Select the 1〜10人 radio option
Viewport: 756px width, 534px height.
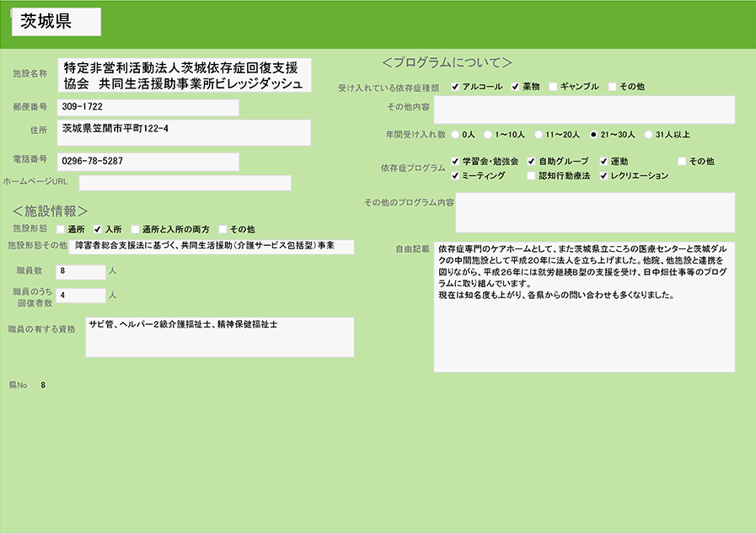pyautogui.click(x=488, y=134)
